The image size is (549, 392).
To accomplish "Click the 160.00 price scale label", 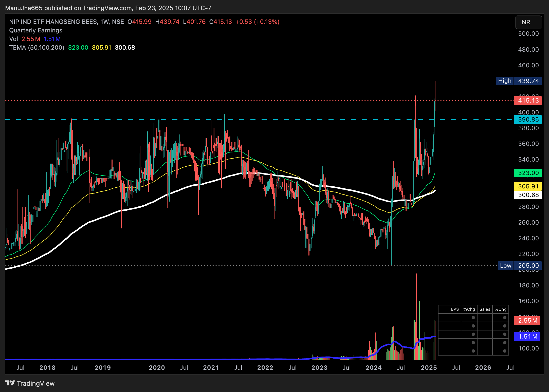I will (x=528, y=301).
